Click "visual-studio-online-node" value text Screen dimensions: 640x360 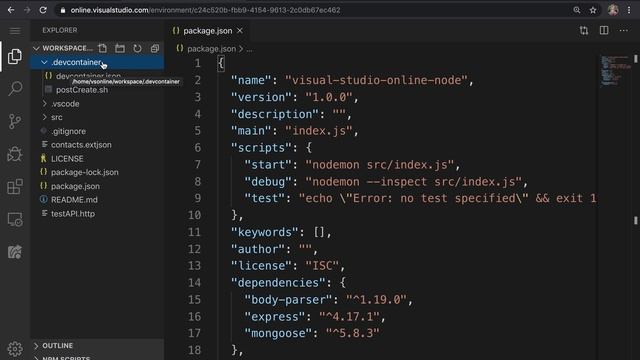[376, 80]
